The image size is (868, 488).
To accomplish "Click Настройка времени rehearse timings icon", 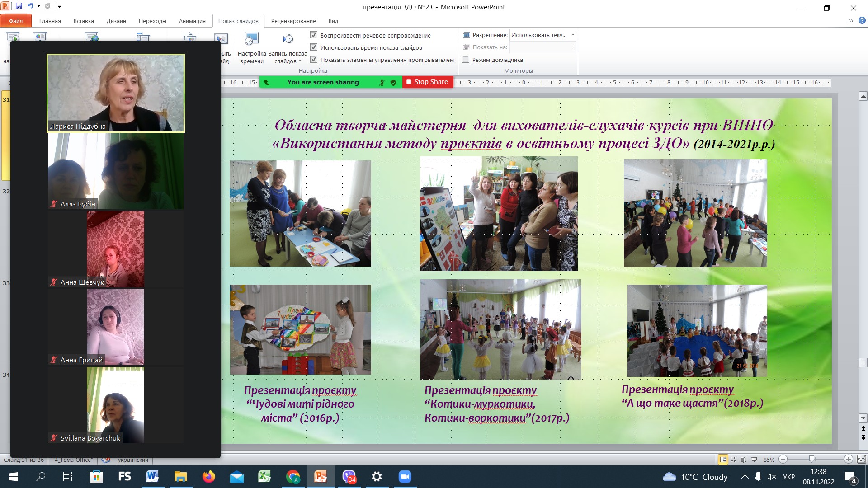I will pos(251,40).
